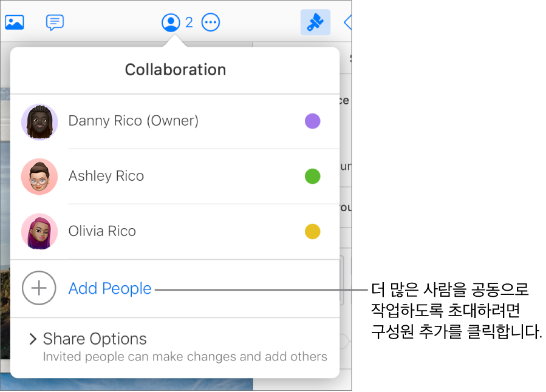This screenshot has width=546, height=392.
Task: Select the Olivia Rico participant row
Action: (x=175, y=231)
